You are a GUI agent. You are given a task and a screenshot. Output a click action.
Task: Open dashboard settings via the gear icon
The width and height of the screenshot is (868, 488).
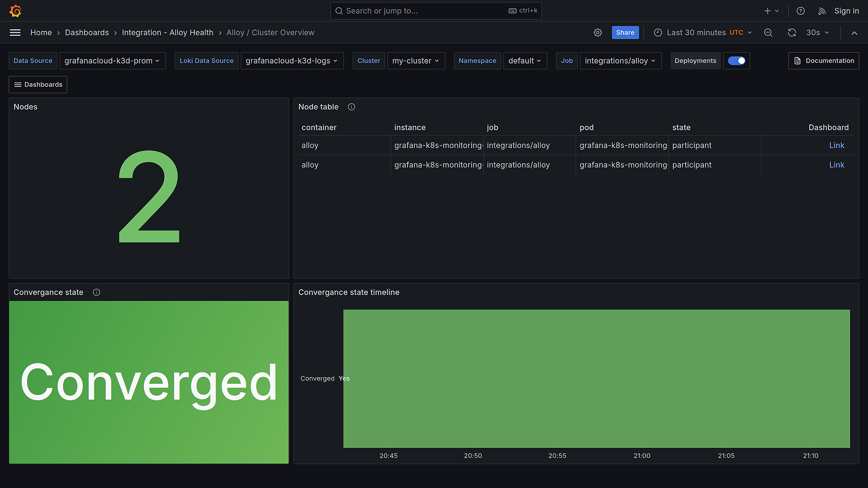(598, 32)
